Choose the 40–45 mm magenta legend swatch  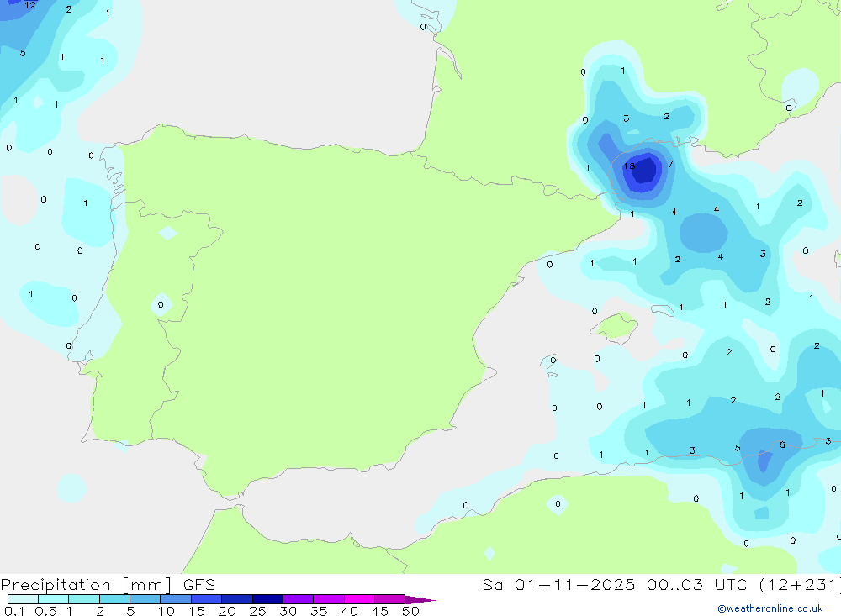(x=359, y=599)
